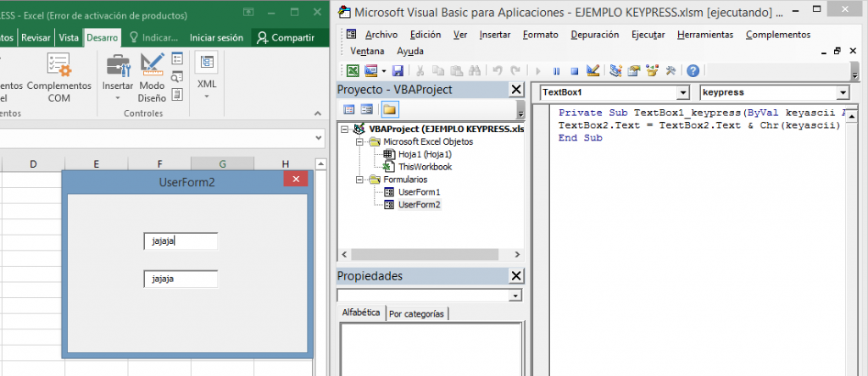Toggle Folders icon in Project panel

click(389, 109)
